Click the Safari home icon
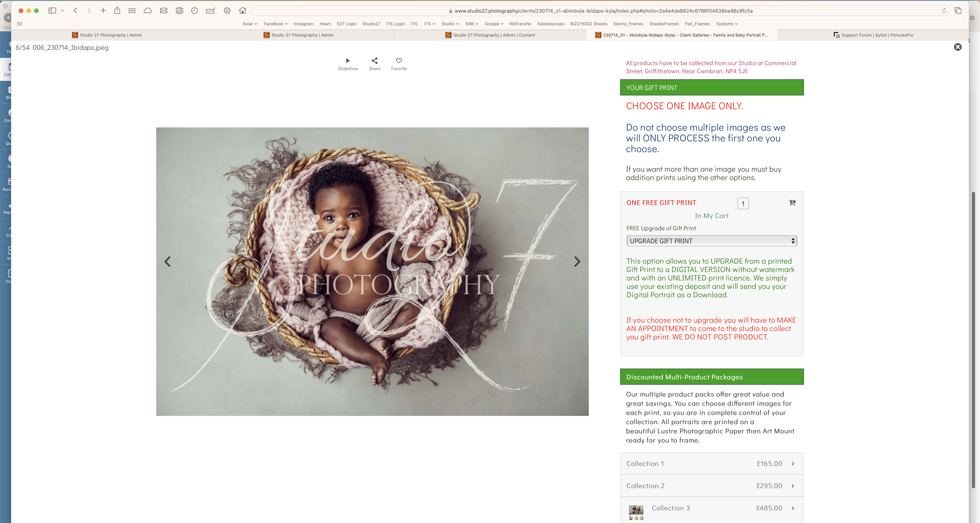The width and height of the screenshot is (980, 523). (x=242, y=11)
